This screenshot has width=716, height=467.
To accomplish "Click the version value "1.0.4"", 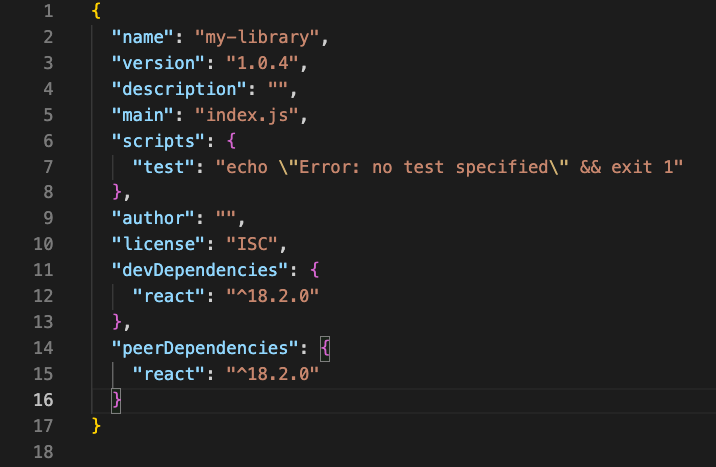I will pyautogui.click(x=263, y=63).
